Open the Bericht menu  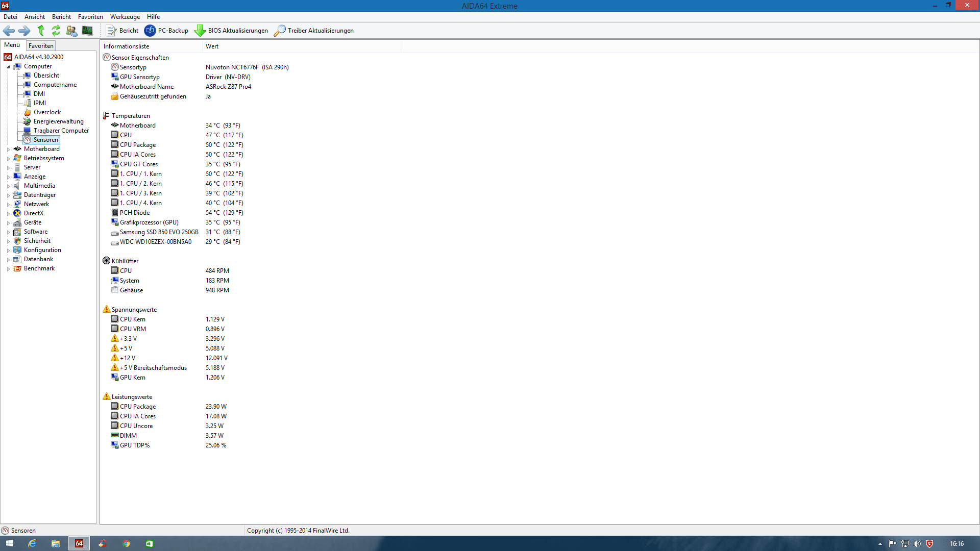(61, 17)
